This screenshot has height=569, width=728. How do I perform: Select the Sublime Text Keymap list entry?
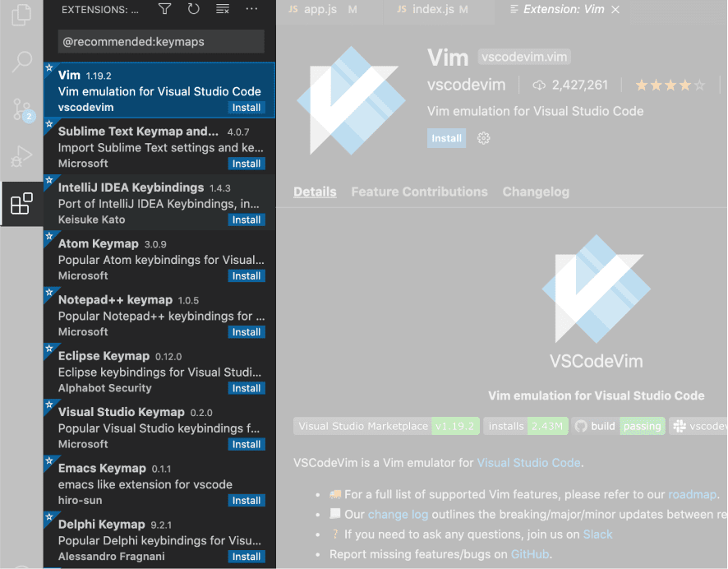pos(159,146)
